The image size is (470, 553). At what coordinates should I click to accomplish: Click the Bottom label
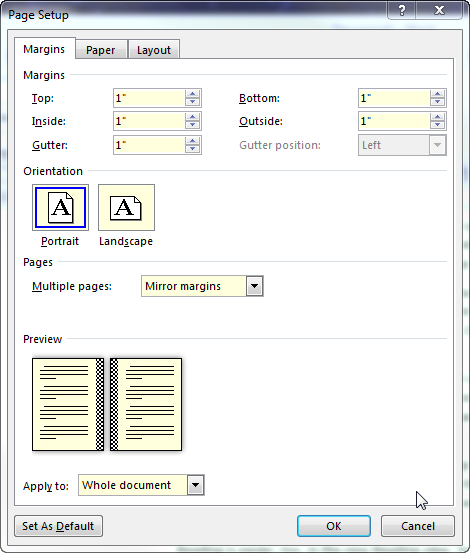[259, 98]
